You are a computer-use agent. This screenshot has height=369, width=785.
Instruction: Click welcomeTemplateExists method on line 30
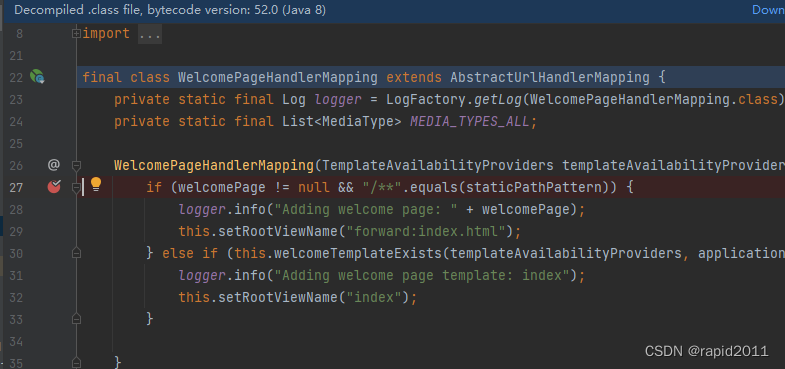358,253
